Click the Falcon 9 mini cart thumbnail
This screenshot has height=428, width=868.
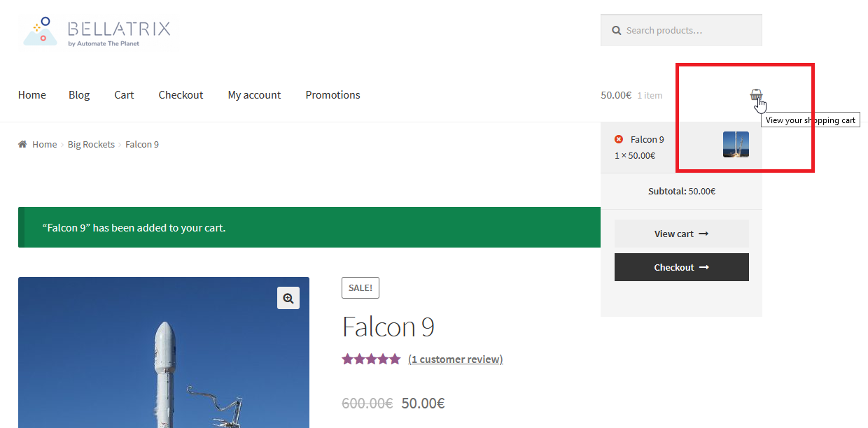pos(736,144)
